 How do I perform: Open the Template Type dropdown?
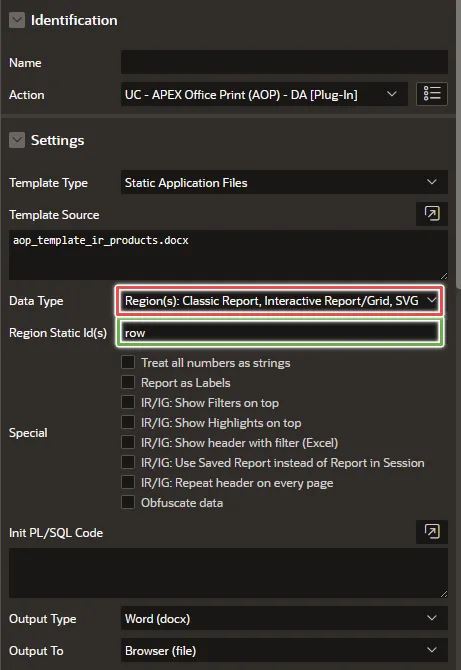tap(284, 182)
